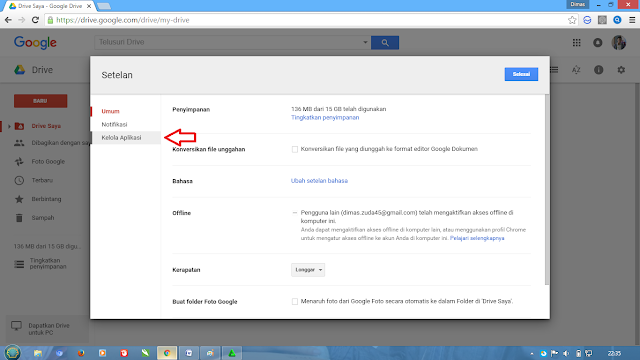Bookmark this page with star icon
This screenshot has width=640, height=360.
(x=572, y=20)
